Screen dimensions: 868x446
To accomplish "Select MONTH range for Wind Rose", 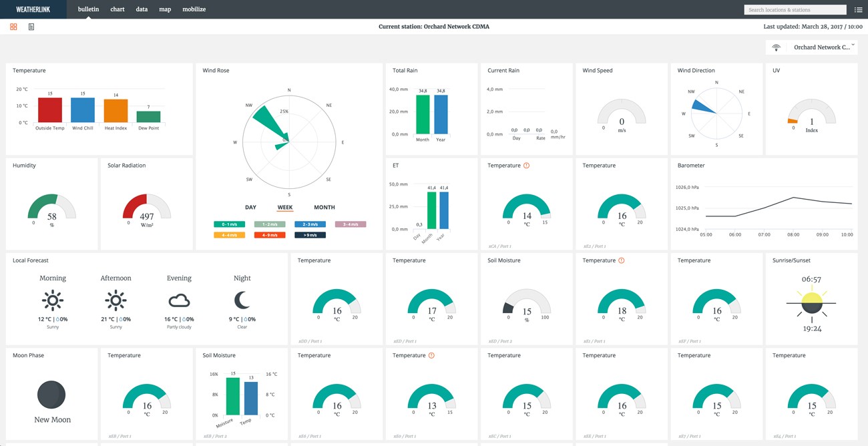I will pyautogui.click(x=324, y=207).
